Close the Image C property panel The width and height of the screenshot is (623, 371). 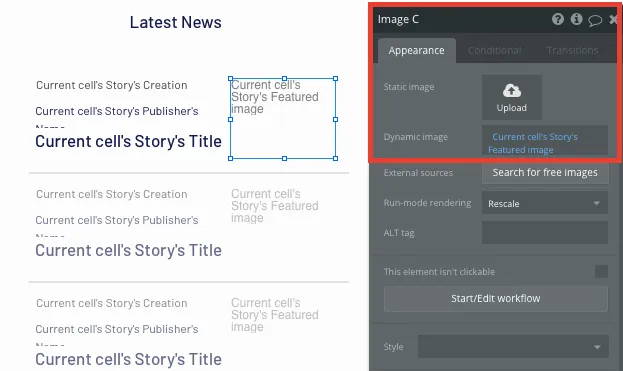click(613, 19)
